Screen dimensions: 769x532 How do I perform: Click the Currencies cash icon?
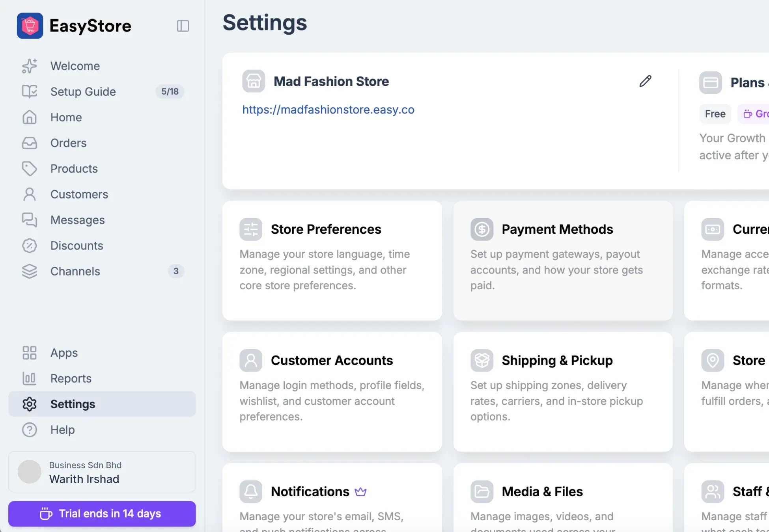click(x=713, y=229)
